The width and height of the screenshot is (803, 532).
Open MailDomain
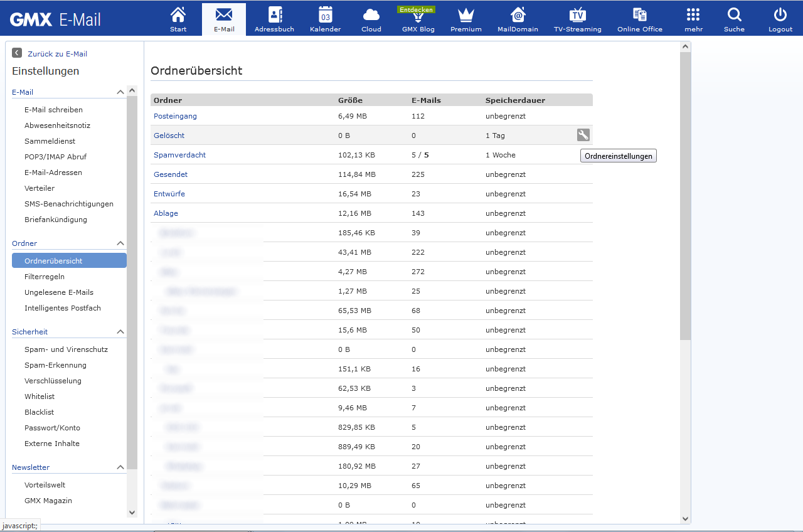pyautogui.click(x=518, y=19)
